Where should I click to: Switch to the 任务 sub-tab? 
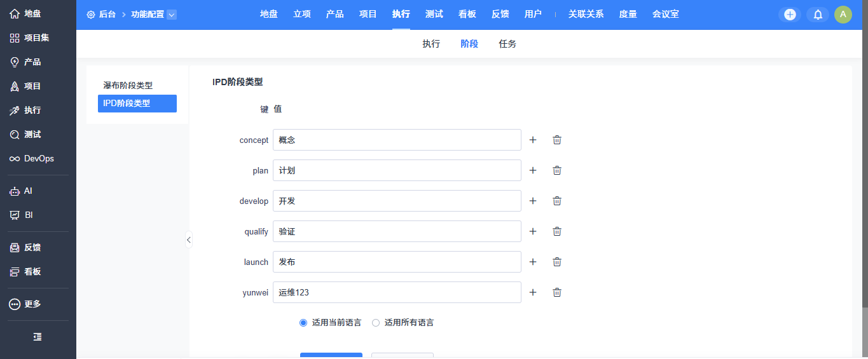point(507,44)
